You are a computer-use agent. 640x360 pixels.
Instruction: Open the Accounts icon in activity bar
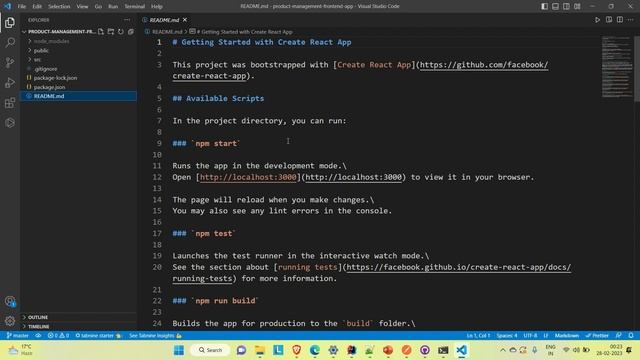[10, 302]
